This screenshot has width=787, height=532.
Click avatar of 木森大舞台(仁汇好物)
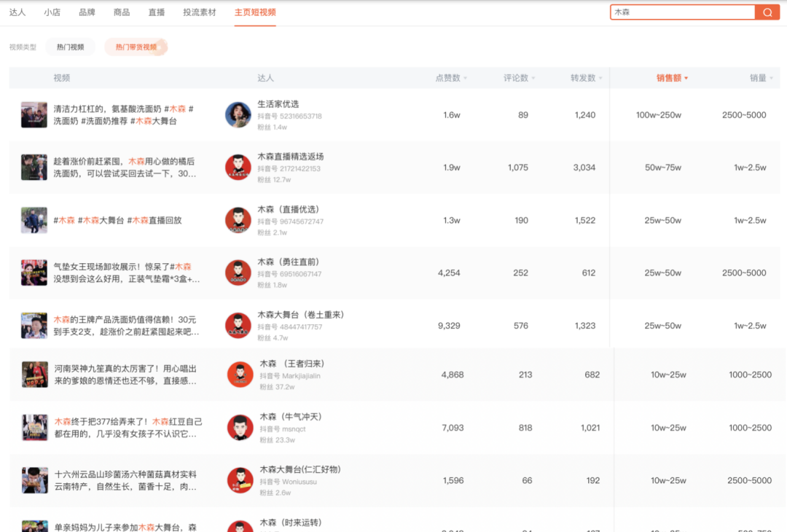coord(240,480)
